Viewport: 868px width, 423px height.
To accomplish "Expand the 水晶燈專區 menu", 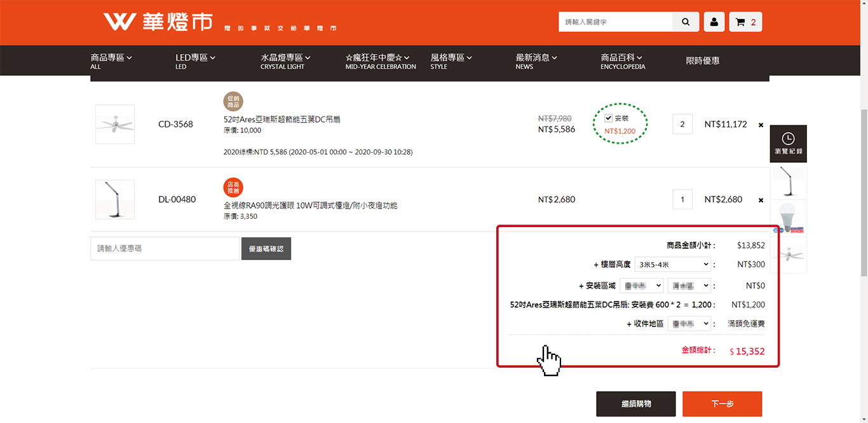I will coord(286,61).
